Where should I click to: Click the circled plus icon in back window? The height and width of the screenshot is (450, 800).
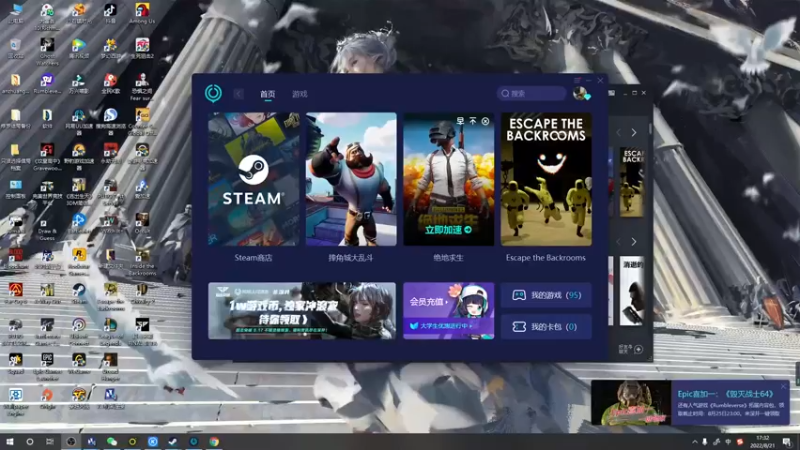coord(638,349)
